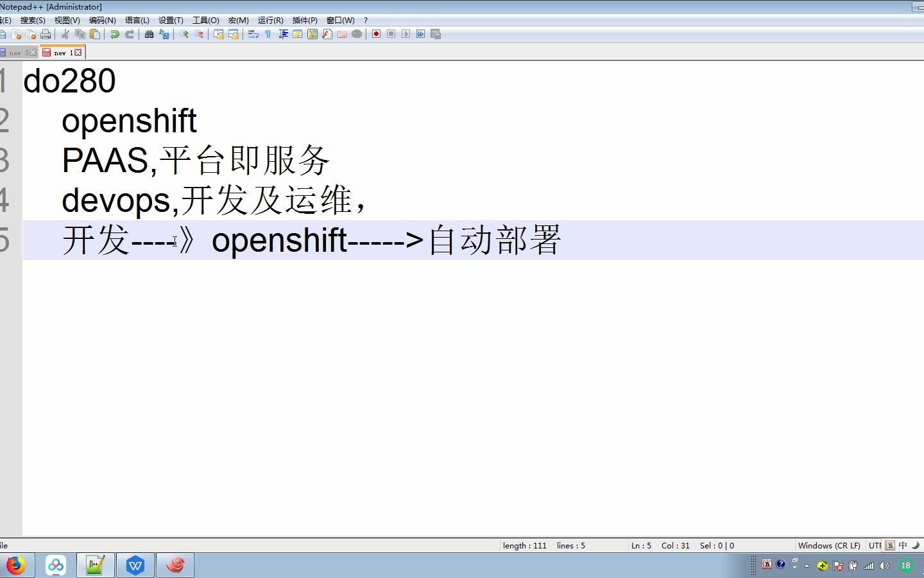Click '自动部署' at end of line 5
This screenshot has width=924, height=578.
(x=494, y=240)
